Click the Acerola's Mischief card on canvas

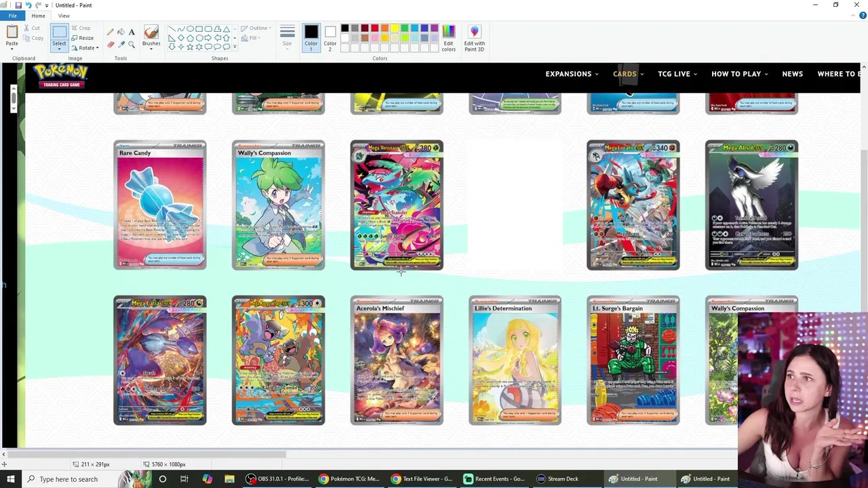pyautogui.click(x=397, y=361)
